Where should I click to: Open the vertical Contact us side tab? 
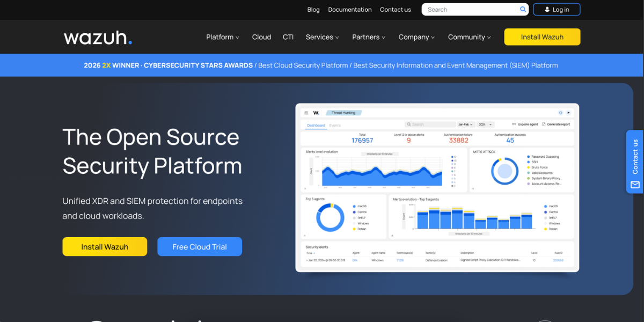point(634,162)
